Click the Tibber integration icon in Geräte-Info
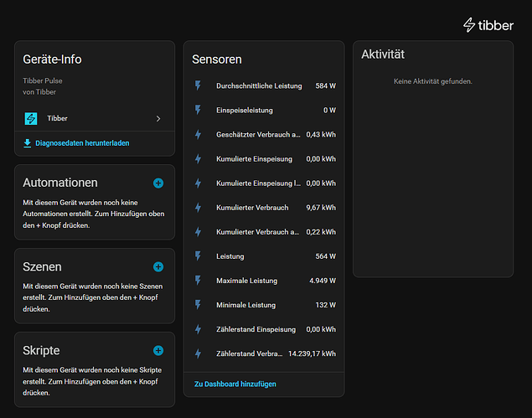 tap(31, 119)
